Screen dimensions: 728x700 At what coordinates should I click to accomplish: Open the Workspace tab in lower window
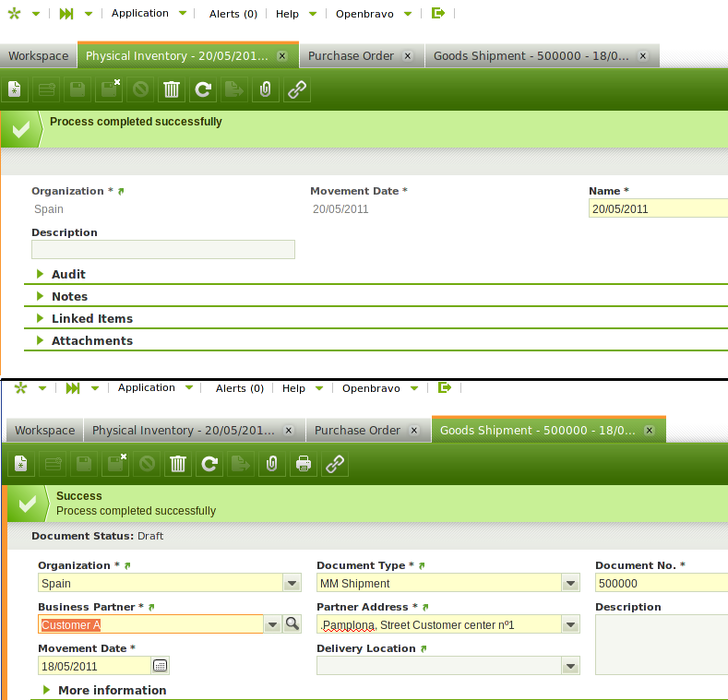coord(44,430)
